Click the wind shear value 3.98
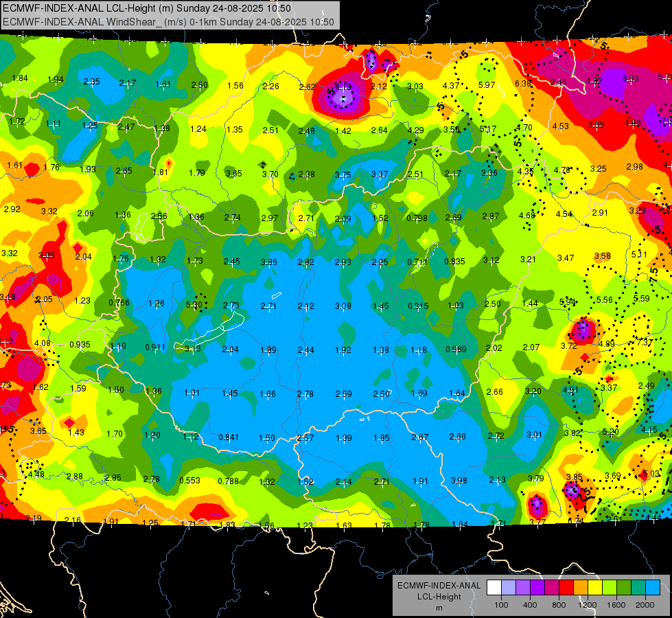Image resolution: width=672 pixels, height=618 pixels. (x=459, y=481)
